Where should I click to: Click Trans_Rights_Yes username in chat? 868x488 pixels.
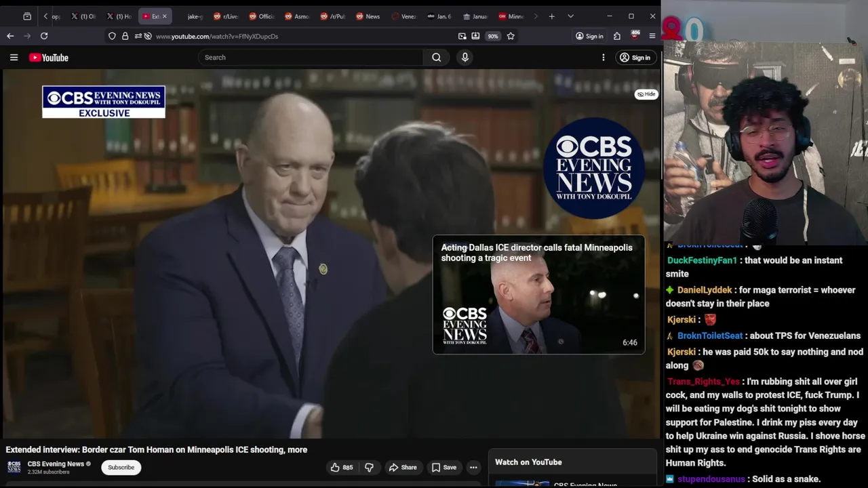coord(704,382)
